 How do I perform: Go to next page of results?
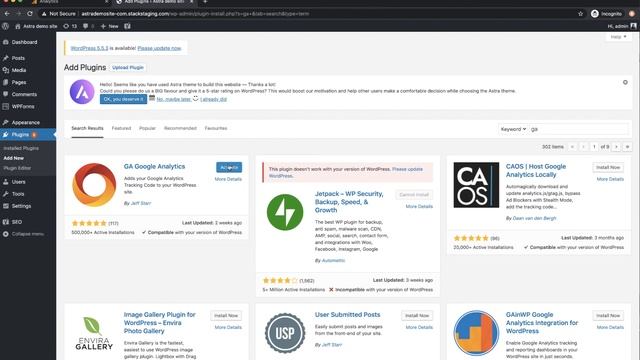tap(616, 147)
